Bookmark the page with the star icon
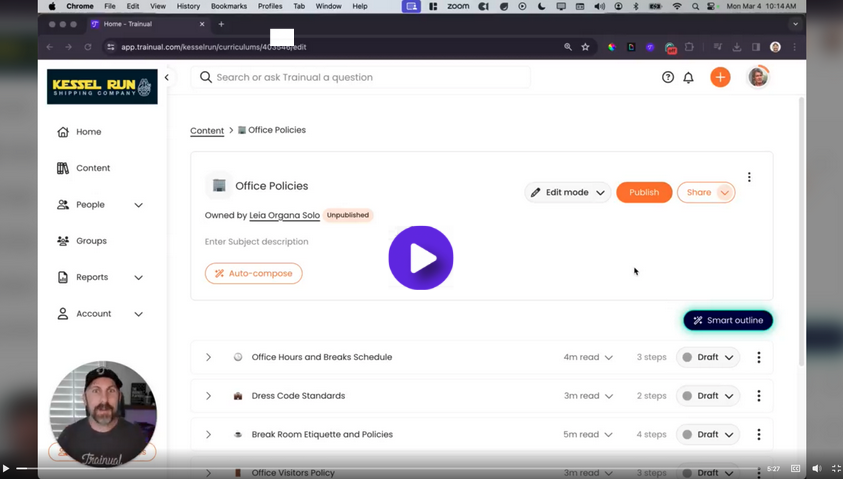This screenshot has width=843, height=479. click(x=585, y=47)
